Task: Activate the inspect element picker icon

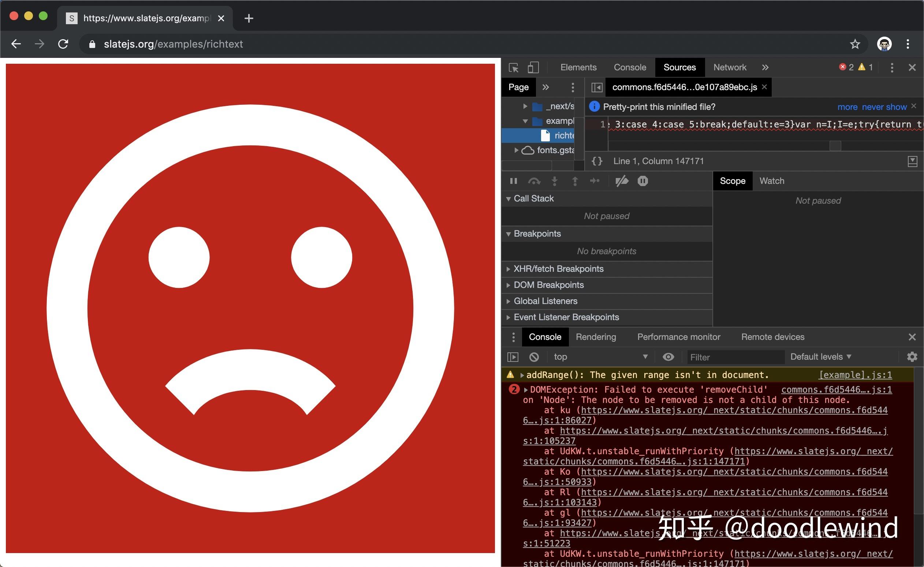Action: 513,67
